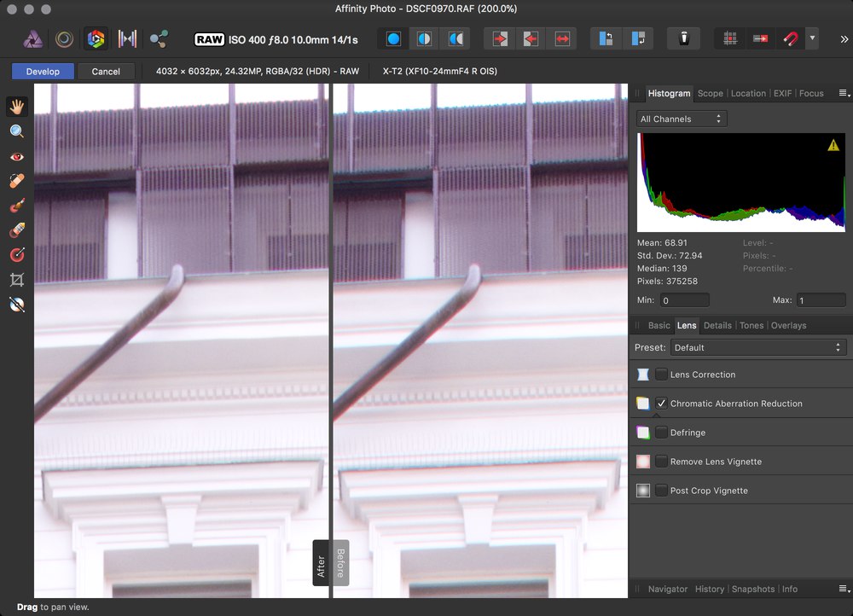Open the Snapshots tab
Screen dimensions: 853x616
pos(753,589)
